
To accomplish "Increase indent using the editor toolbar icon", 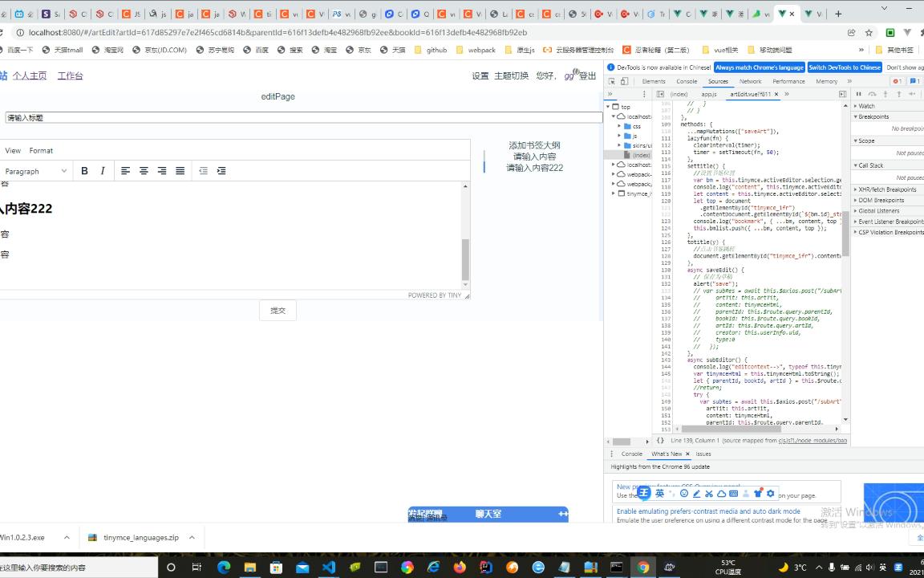I will pos(222,170).
